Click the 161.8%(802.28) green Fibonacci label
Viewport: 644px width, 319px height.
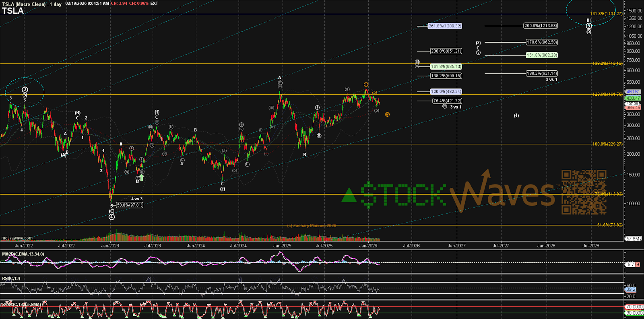pos(542,55)
